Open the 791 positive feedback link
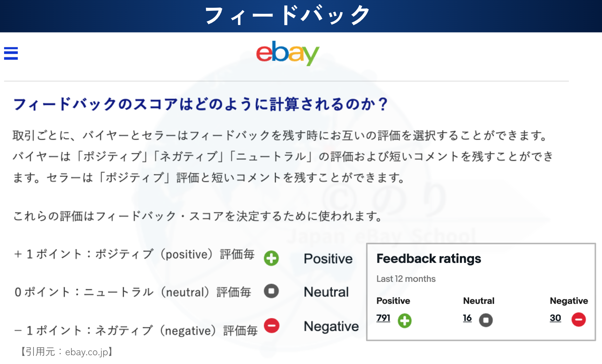This screenshot has height=364, width=602. pyautogui.click(x=383, y=318)
